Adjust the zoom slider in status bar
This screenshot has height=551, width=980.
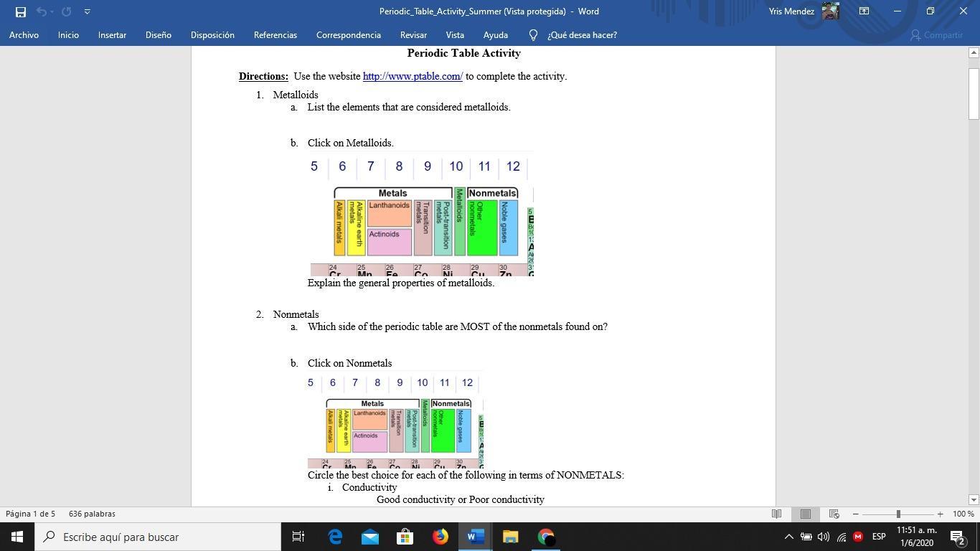(897, 514)
